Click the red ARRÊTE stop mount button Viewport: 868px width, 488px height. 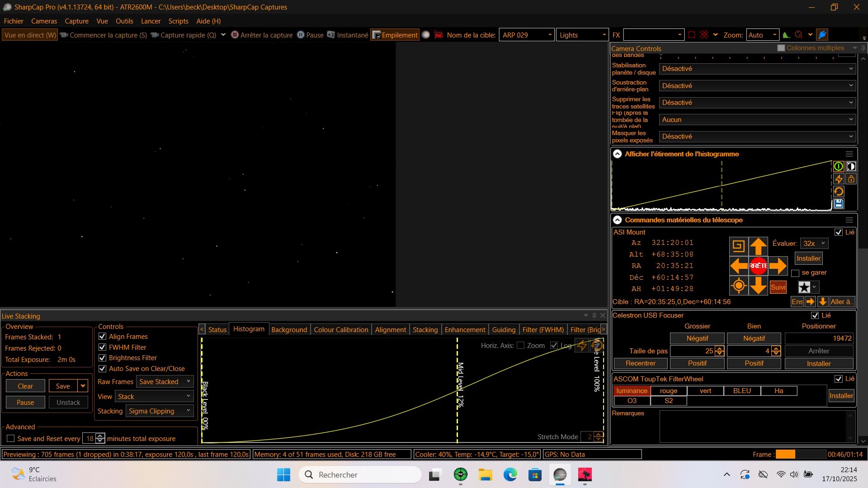point(758,266)
